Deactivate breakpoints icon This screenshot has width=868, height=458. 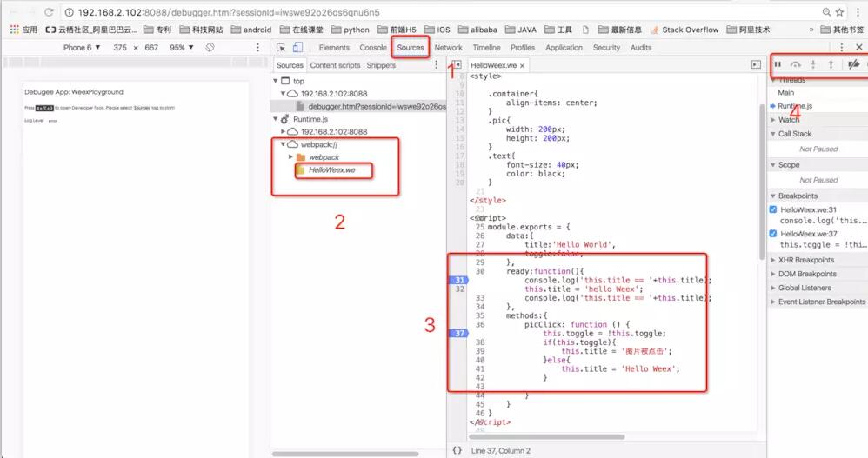(853, 64)
